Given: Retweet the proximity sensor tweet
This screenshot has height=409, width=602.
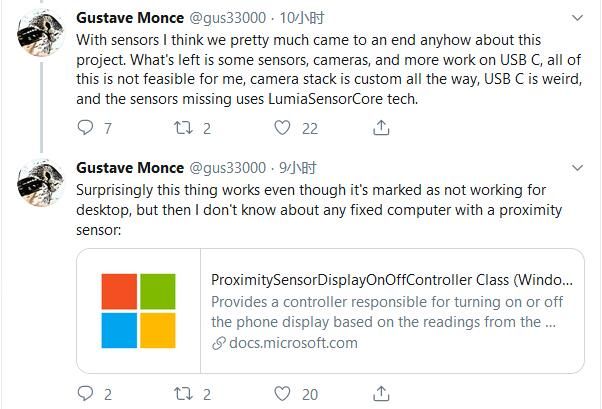Looking at the screenshot, I should (x=181, y=394).
